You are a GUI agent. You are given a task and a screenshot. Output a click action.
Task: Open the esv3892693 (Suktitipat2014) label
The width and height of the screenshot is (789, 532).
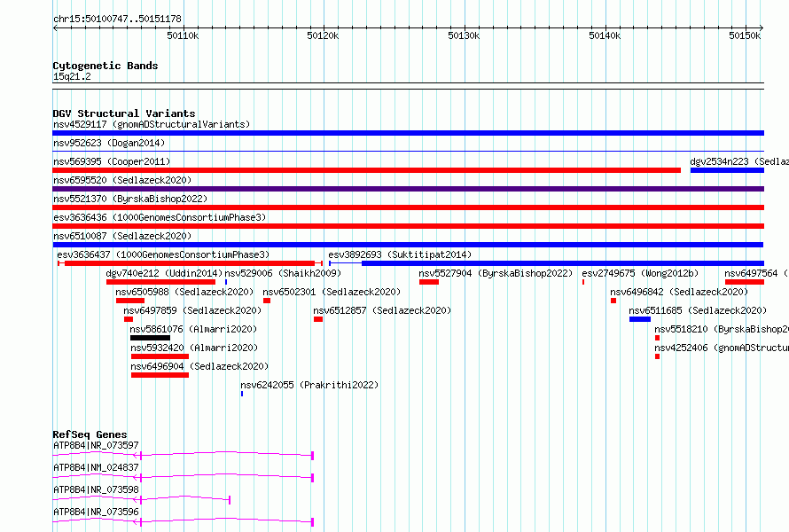(400, 254)
